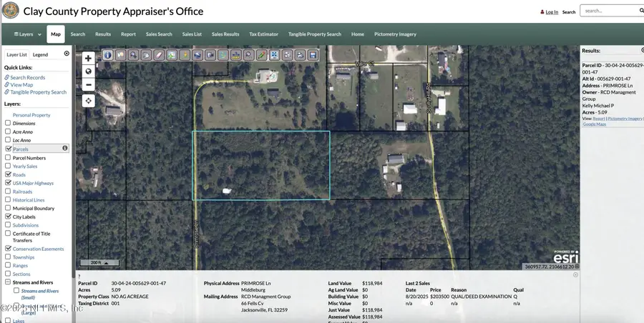Select the Identify info tool

107,55
